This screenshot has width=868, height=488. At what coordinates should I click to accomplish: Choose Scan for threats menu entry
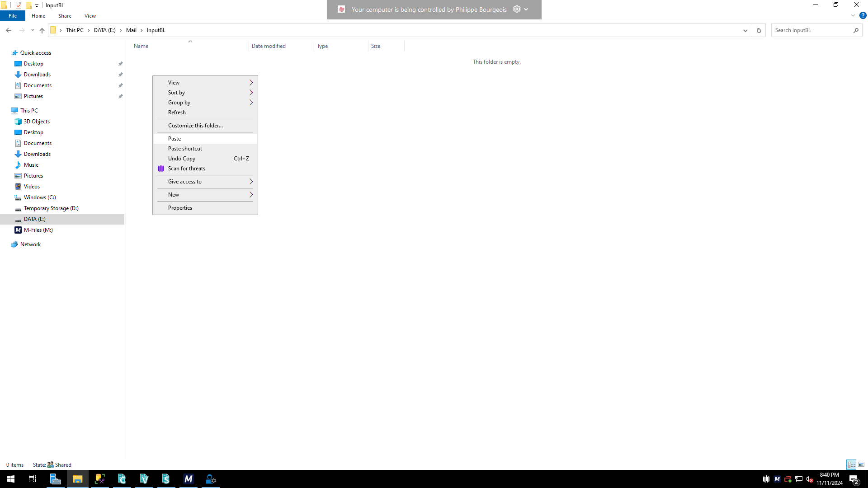coord(205,169)
